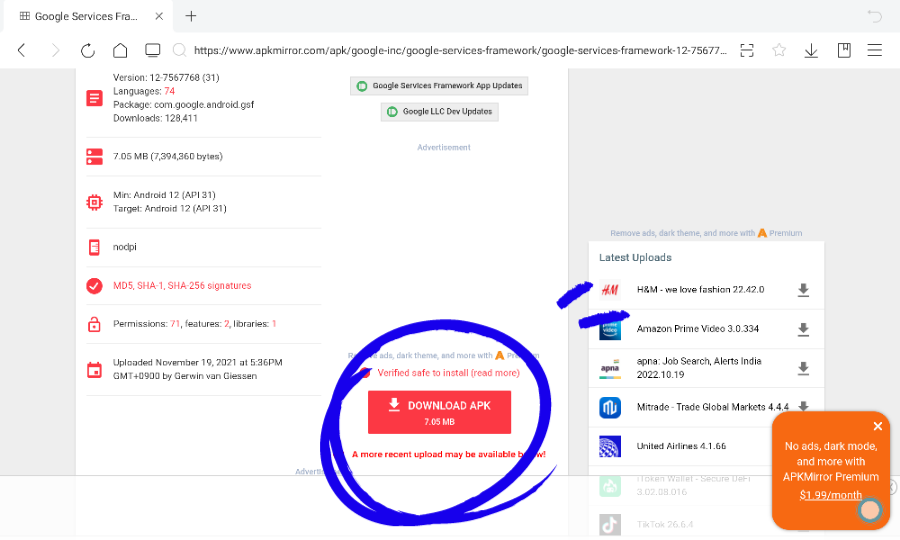Open Verified safe to install read more

pyautogui.click(x=448, y=373)
